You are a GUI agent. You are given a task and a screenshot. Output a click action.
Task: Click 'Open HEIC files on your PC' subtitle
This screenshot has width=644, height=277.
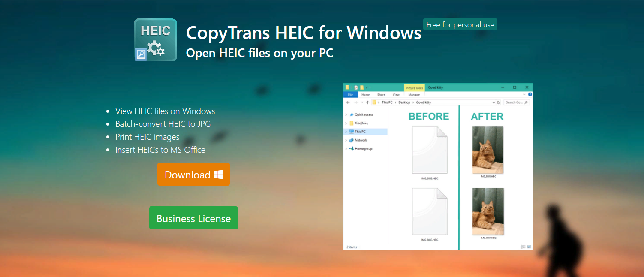click(259, 53)
